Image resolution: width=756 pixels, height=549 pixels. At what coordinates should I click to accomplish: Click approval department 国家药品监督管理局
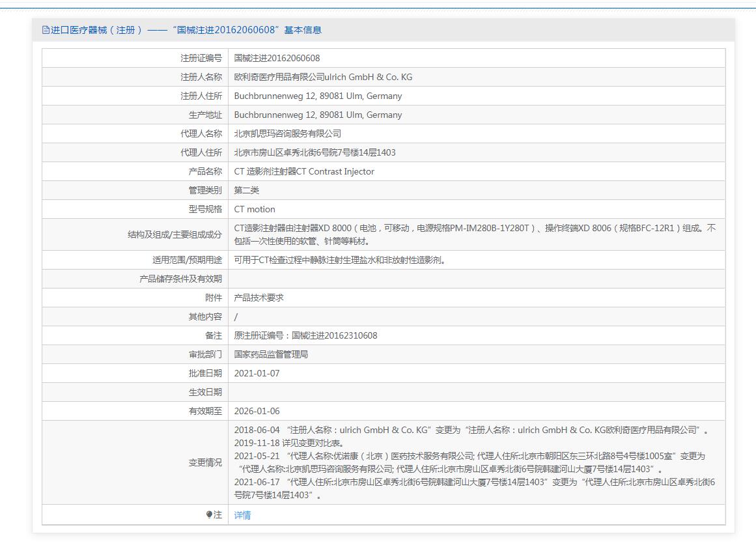(x=271, y=354)
